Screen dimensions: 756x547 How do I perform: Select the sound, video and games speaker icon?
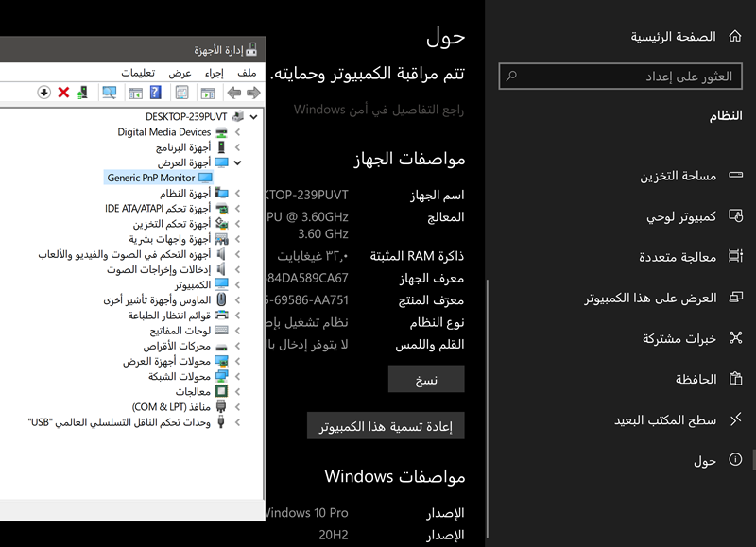click(221, 254)
